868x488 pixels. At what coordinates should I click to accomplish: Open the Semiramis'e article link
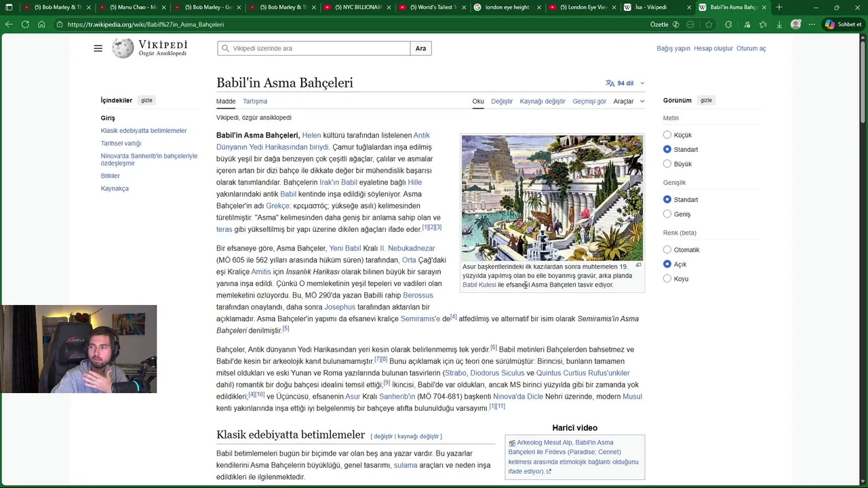pos(420,319)
